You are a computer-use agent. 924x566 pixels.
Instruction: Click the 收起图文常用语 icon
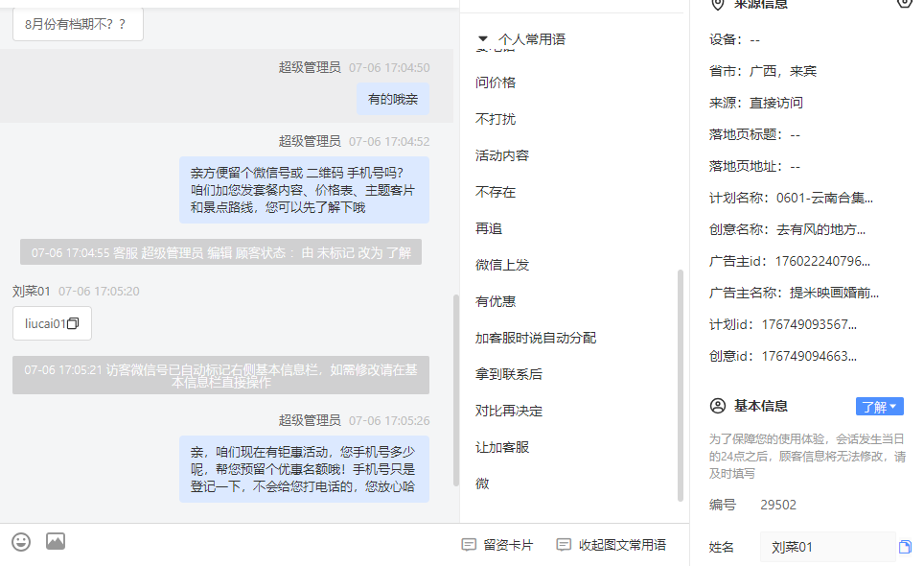pyautogui.click(x=564, y=545)
